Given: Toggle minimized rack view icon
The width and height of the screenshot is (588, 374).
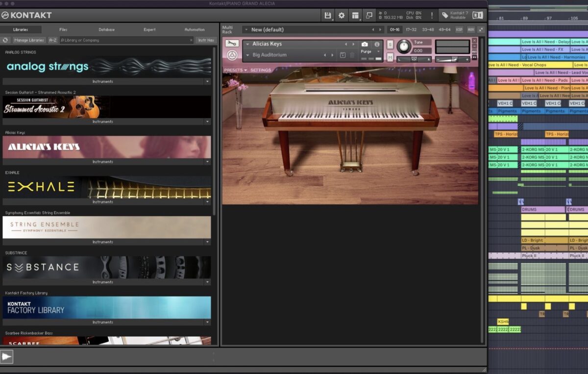Looking at the screenshot, I should coord(369,16).
